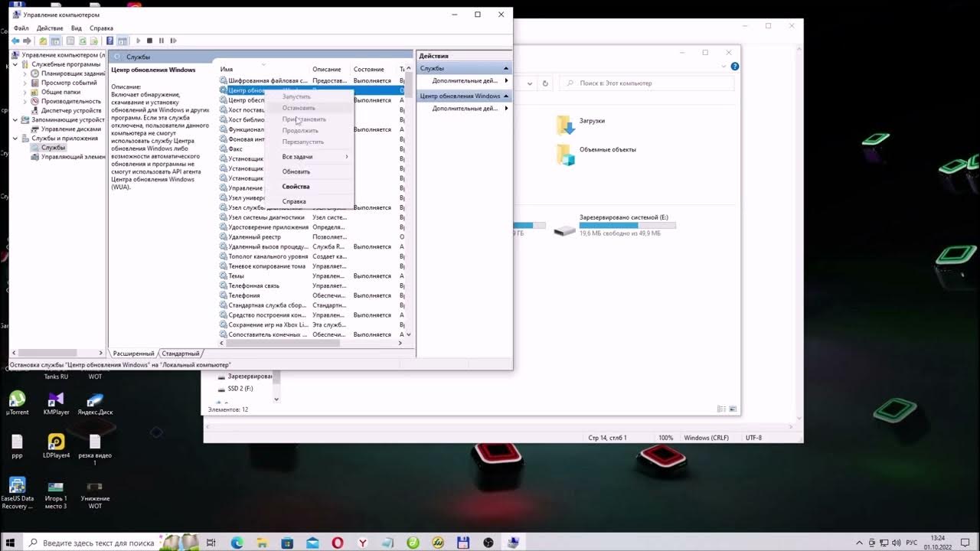Click the Pause service toolbar icon
The image size is (980, 551).
161,41
